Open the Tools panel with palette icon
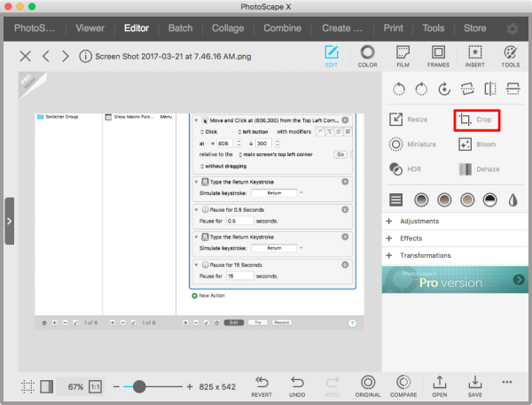Image resolution: width=532 pixels, height=405 pixels. [511, 57]
